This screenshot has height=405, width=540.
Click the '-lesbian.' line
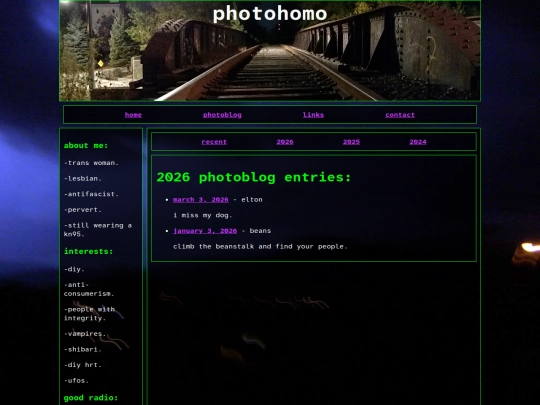click(x=83, y=179)
